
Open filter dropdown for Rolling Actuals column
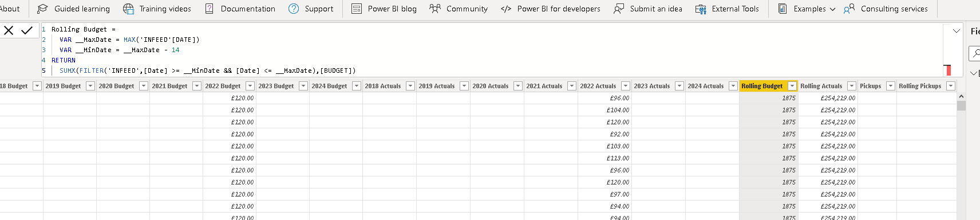click(852, 86)
